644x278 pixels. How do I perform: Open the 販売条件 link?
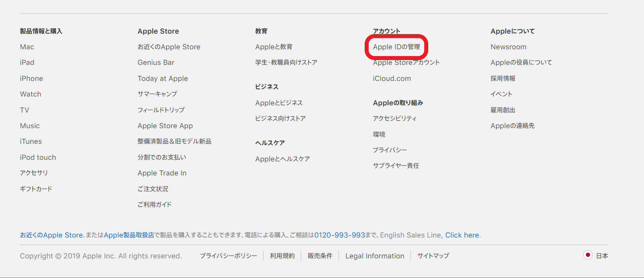click(x=320, y=256)
